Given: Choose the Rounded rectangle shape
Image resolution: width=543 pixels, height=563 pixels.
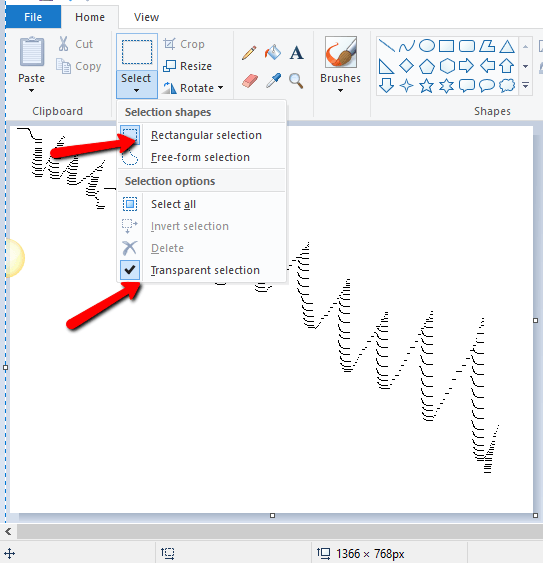Looking at the screenshot, I should point(467,46).
